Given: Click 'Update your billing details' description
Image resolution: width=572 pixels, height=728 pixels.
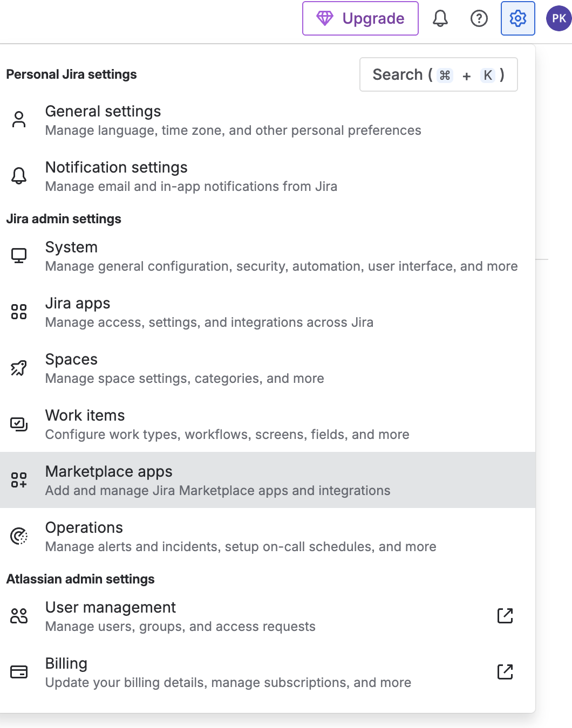Looking at the screenshot, I should (x=228, y=683).
